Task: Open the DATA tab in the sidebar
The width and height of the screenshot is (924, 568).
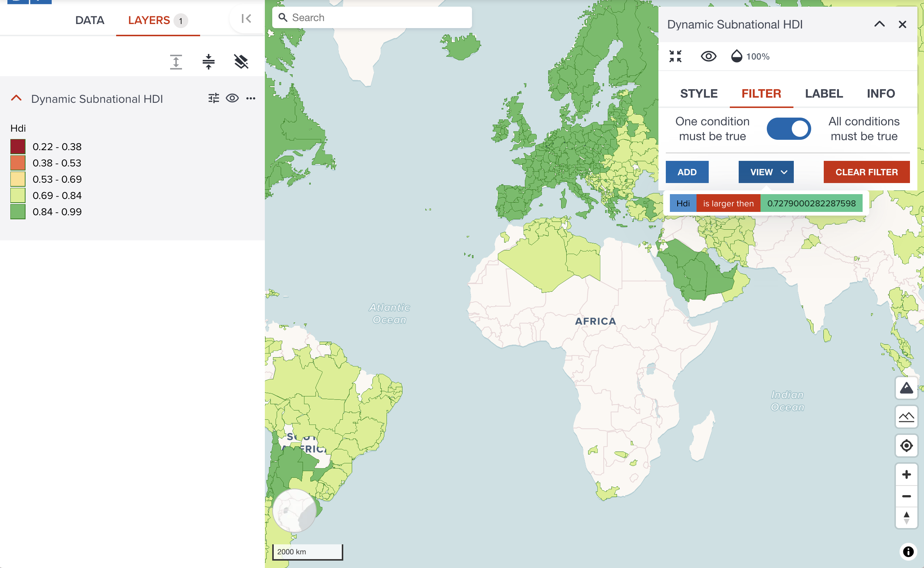Action: click(x=90, y=21)
